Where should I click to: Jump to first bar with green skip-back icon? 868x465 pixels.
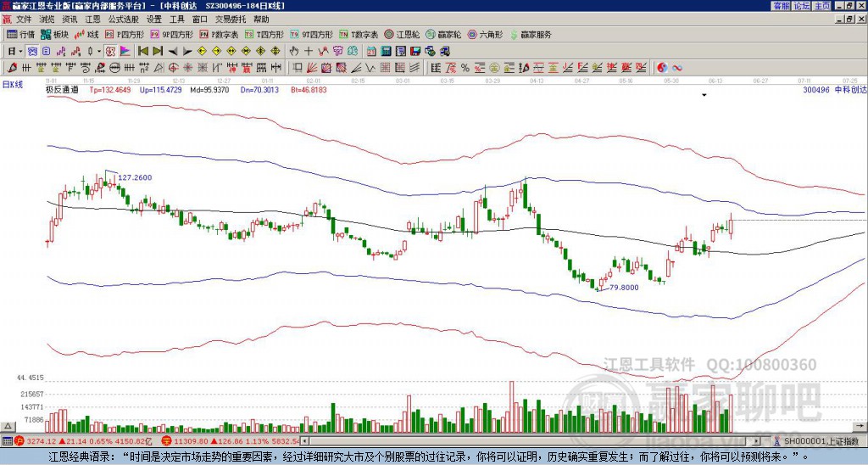pyautogui.click(x=142, y=51)
